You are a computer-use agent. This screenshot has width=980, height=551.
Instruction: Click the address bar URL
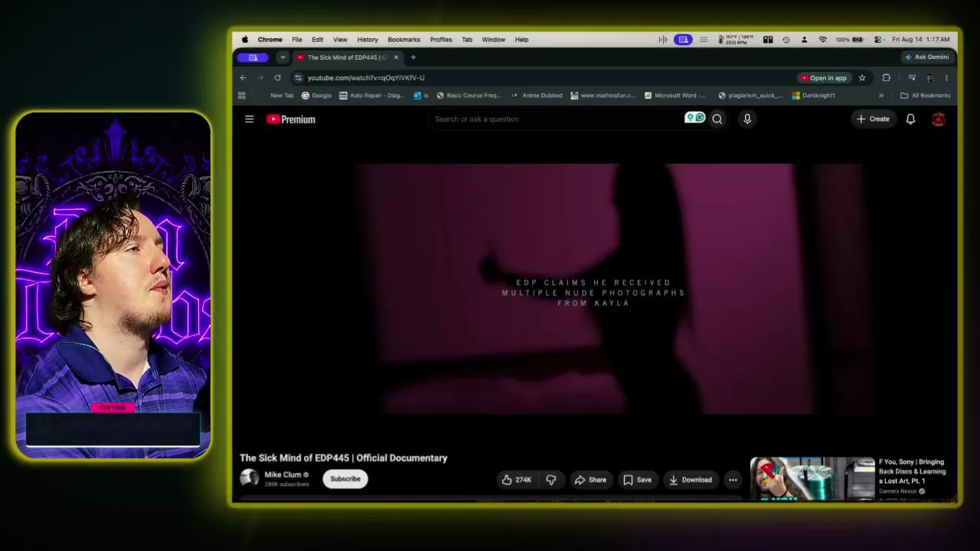click(x=366, y=77)
